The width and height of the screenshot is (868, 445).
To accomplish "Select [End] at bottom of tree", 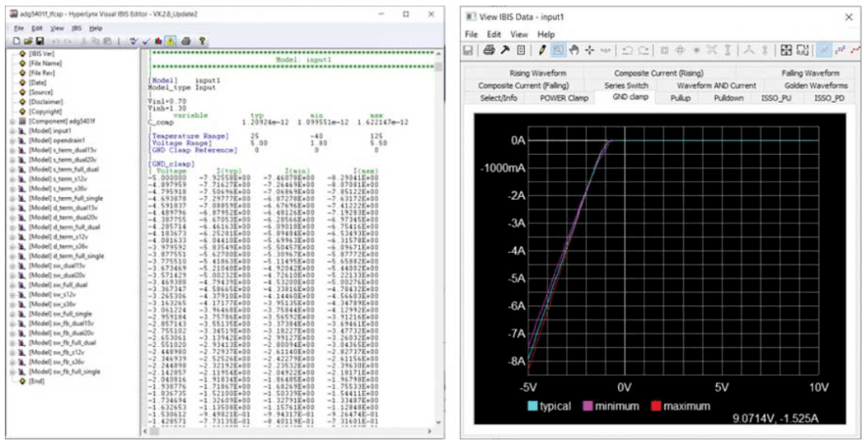I will [36, 382].
